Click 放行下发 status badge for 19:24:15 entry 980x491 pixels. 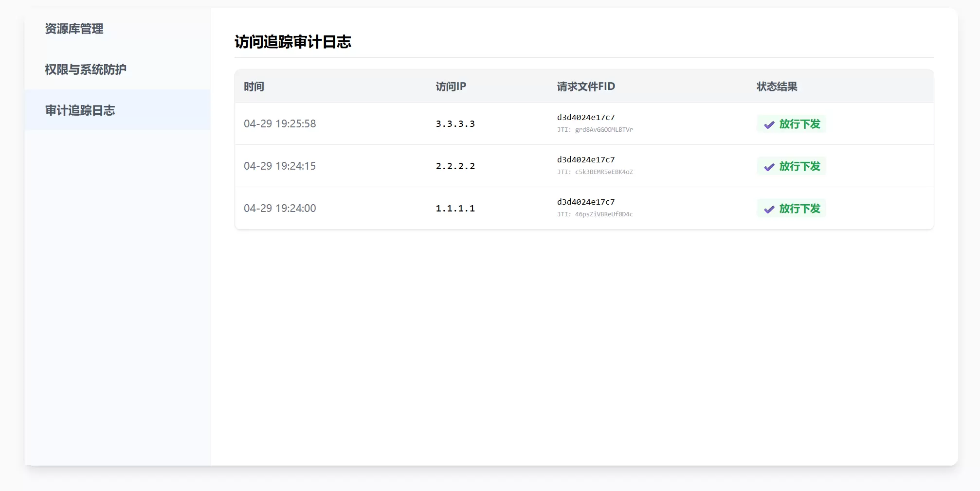click(x=791, y=166)
